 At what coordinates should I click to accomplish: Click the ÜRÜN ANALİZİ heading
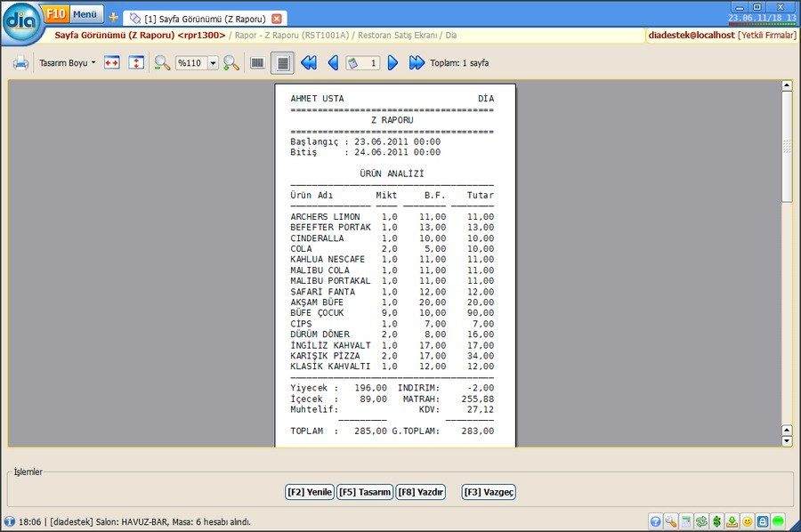pos(392,173)
